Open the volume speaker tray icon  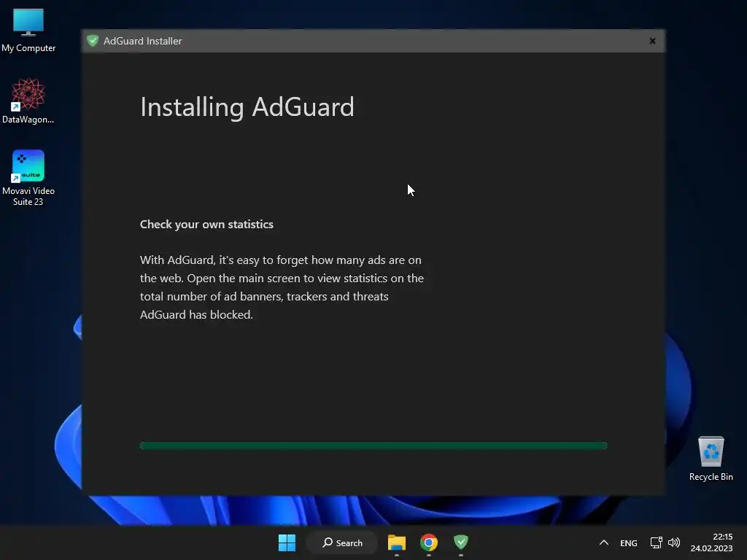click(x=673, y=542)
